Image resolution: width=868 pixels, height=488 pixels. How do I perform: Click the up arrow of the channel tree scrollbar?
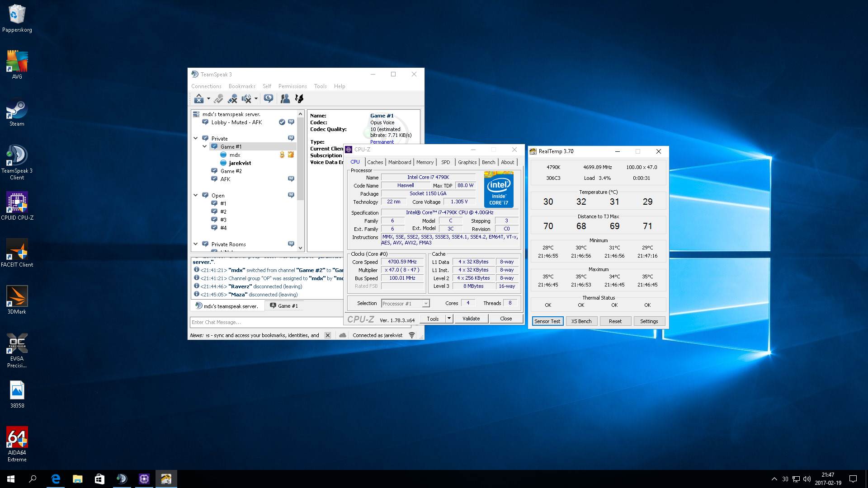[300, 114]
